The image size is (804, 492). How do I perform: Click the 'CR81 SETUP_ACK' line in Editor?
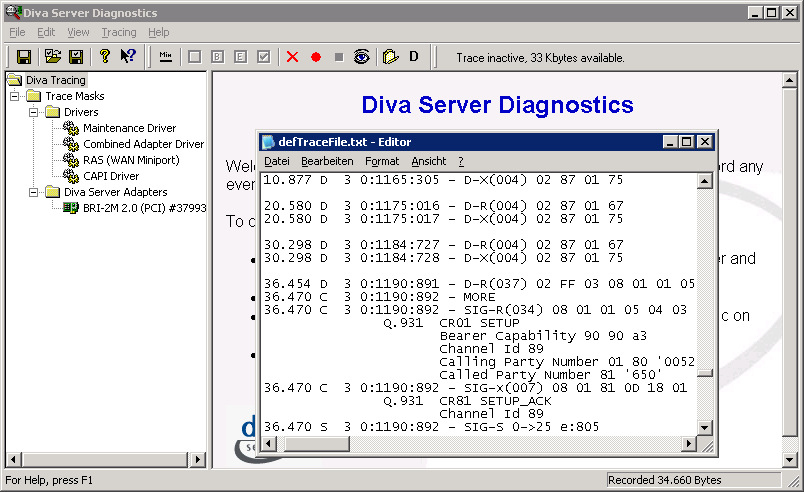tap(495, 401)
